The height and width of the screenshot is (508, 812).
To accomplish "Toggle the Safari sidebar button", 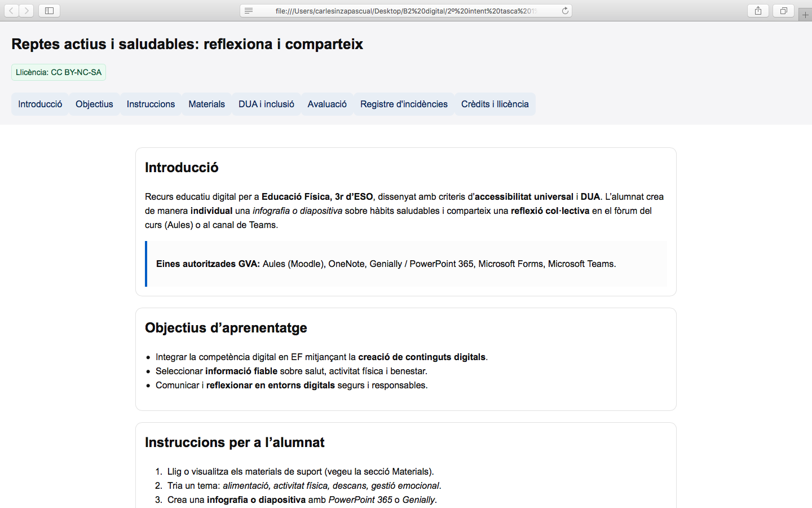I will (49, 11).
